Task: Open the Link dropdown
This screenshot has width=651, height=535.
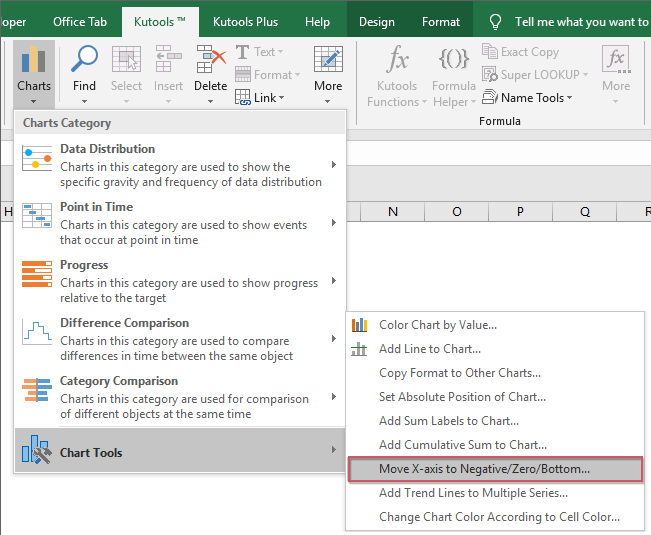Action: 262,98
